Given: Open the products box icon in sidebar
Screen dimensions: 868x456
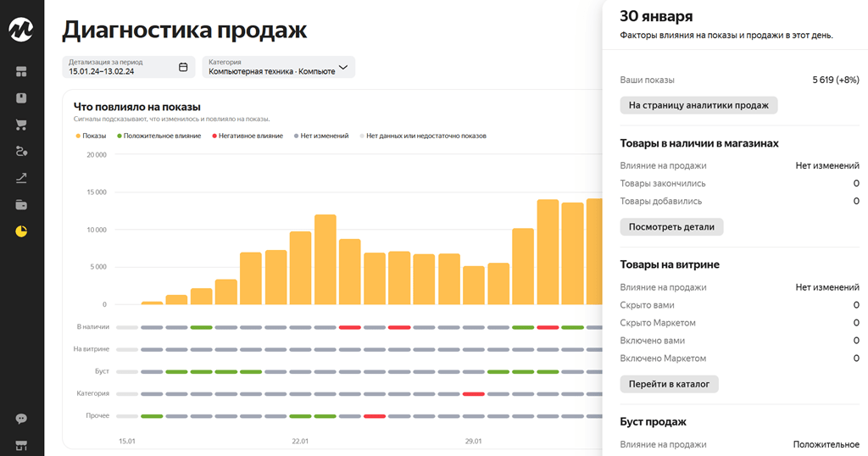Looking at the screenshot, I should pyautogui.click(x=21, y=98).
